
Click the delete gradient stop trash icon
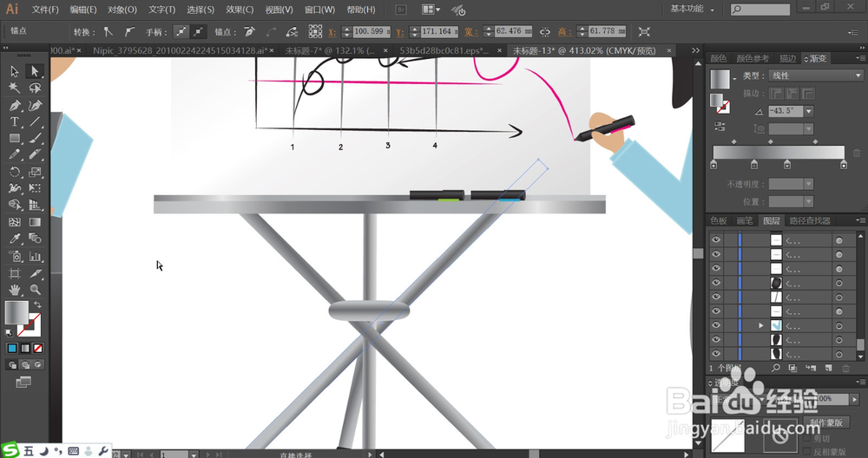pyautogui.click(x=857, y=153)
